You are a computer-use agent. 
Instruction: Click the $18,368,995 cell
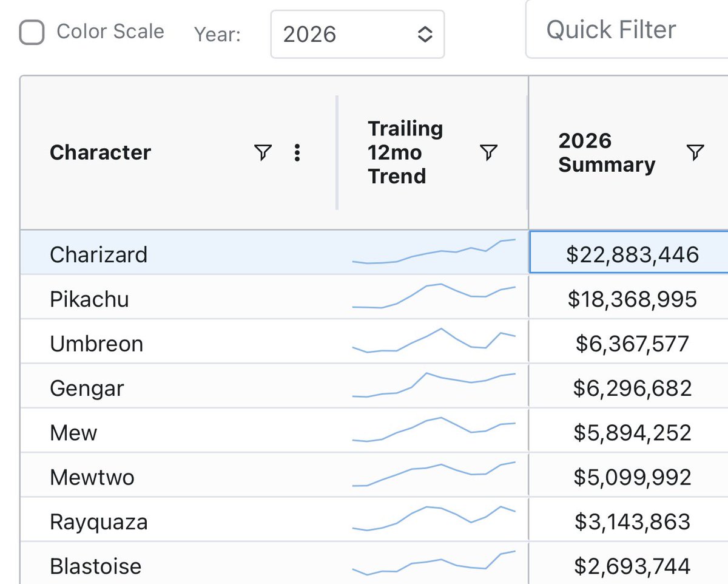tap(629, 297)
